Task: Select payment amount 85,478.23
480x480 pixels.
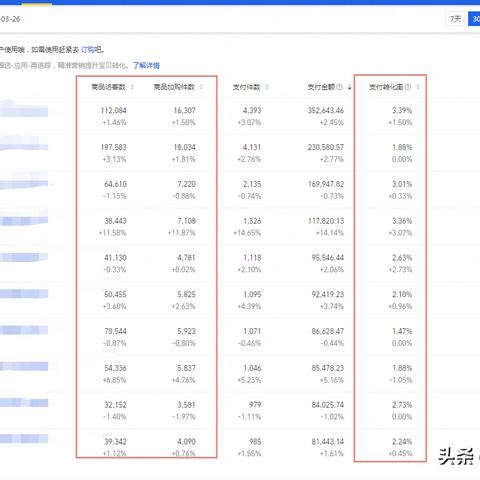Action: [x=328, y=368]
